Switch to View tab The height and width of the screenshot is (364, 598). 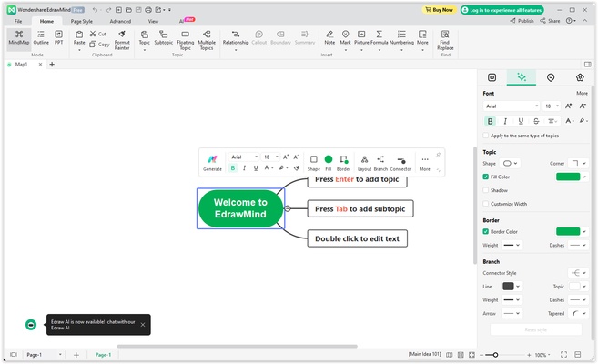pos(153,21)
